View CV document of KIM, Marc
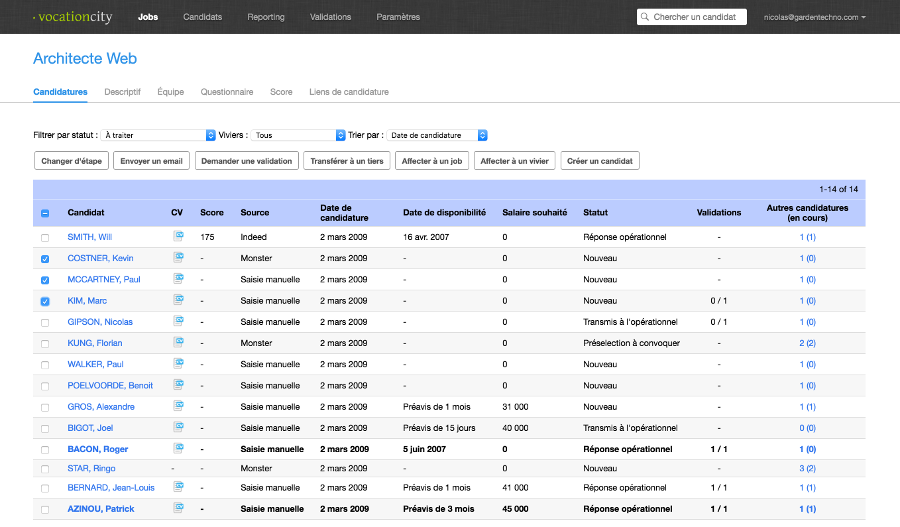 click(178, 300)
